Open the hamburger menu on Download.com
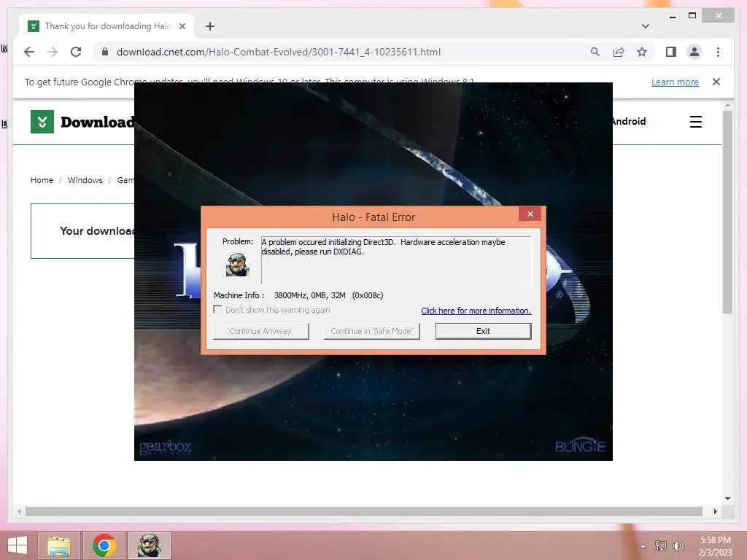 click(x=695, y=122)
